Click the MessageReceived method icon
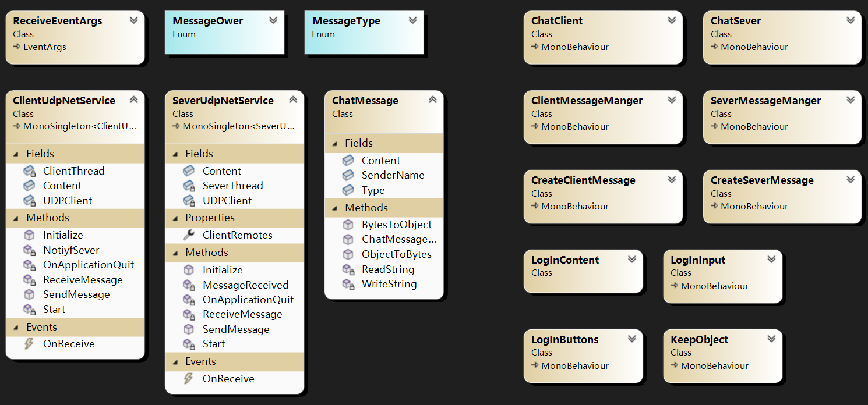The width and height of the screenshot is (868, 405). 189,285
